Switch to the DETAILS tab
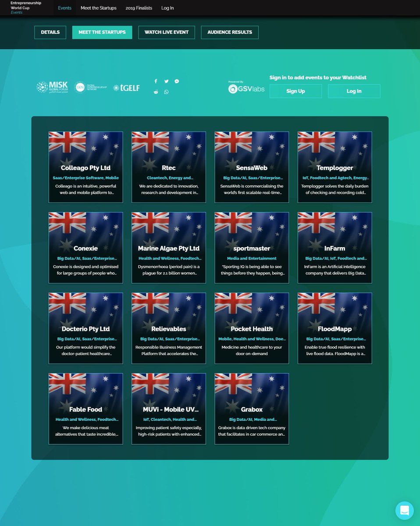Viewport: 420px width, 526px height. click(x=50, y=32)
